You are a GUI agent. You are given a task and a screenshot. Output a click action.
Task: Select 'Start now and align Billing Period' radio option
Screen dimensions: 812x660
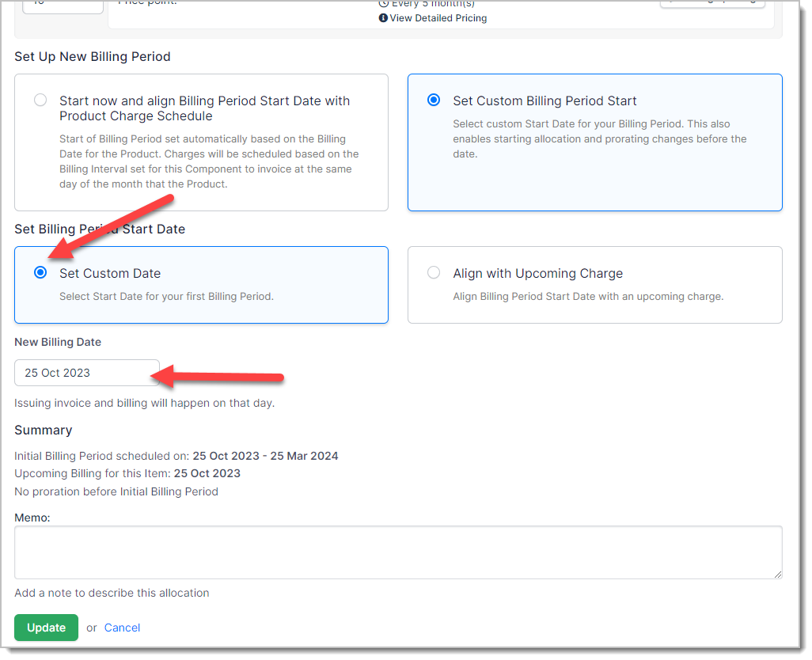coord(40,100)
